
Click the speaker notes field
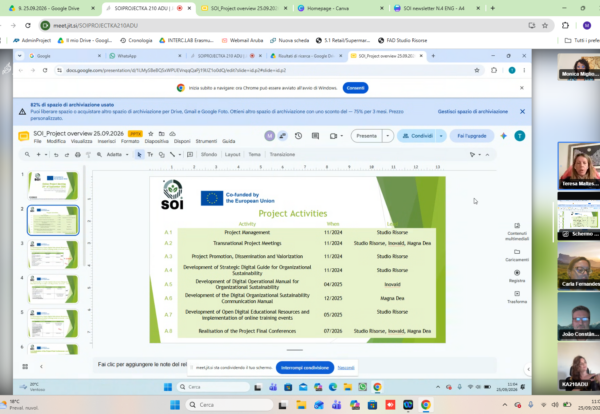pyautogui.click(x=295, y=365)
